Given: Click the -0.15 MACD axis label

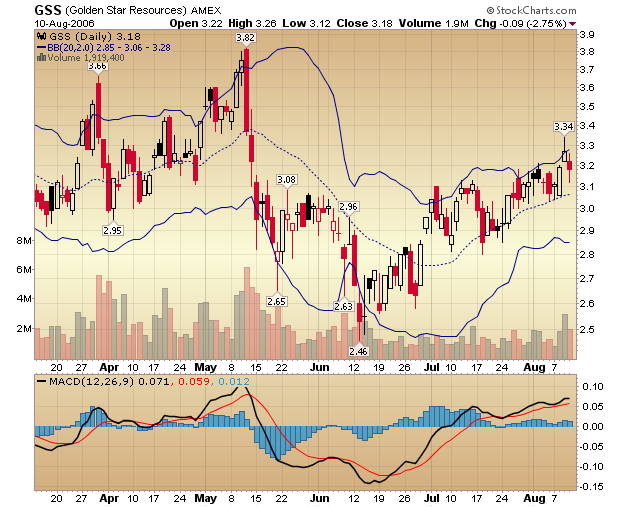Looking at the screenshot, I should [591, 486].
